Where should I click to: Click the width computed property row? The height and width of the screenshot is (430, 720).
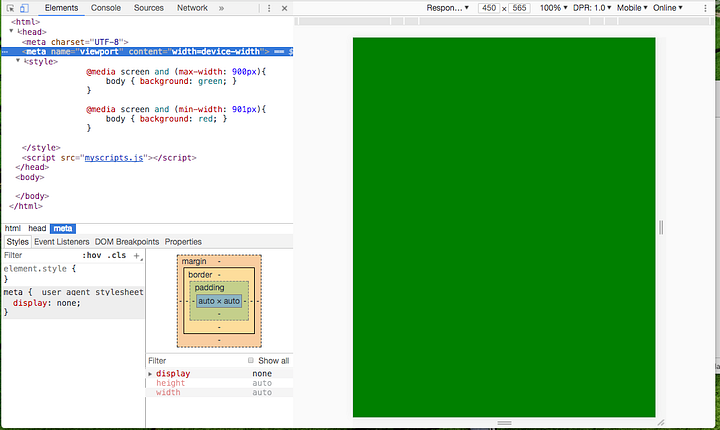[x=220, y=392]
